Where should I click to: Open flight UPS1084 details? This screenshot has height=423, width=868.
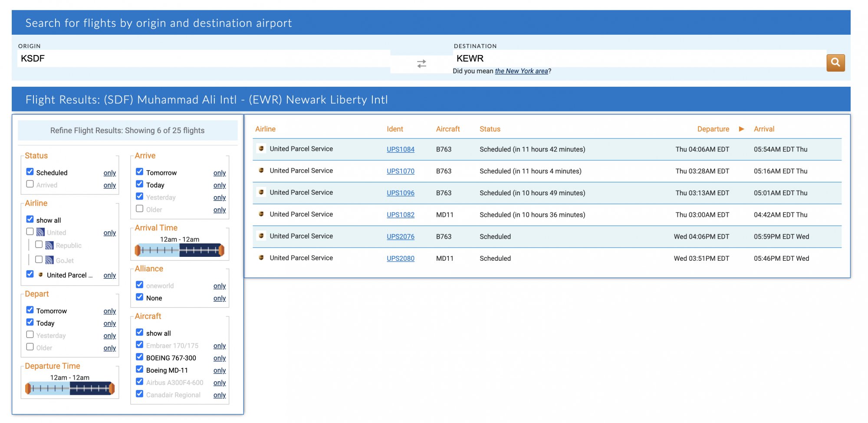(x=401, y=149)
